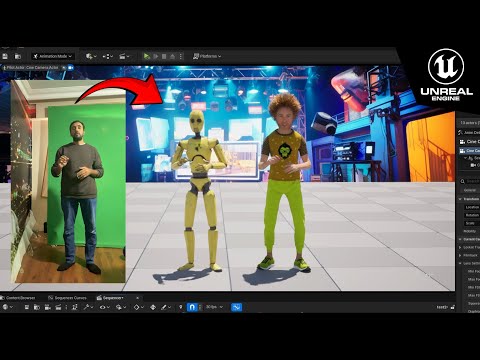Open the Platforms dropdown
The image size is (480, 360).
[x=207, y=56]
